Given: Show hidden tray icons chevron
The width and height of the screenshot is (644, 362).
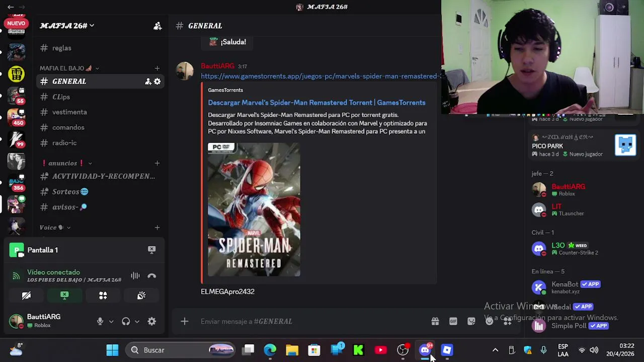Looking at the screenshot, I should pos(495,350).
